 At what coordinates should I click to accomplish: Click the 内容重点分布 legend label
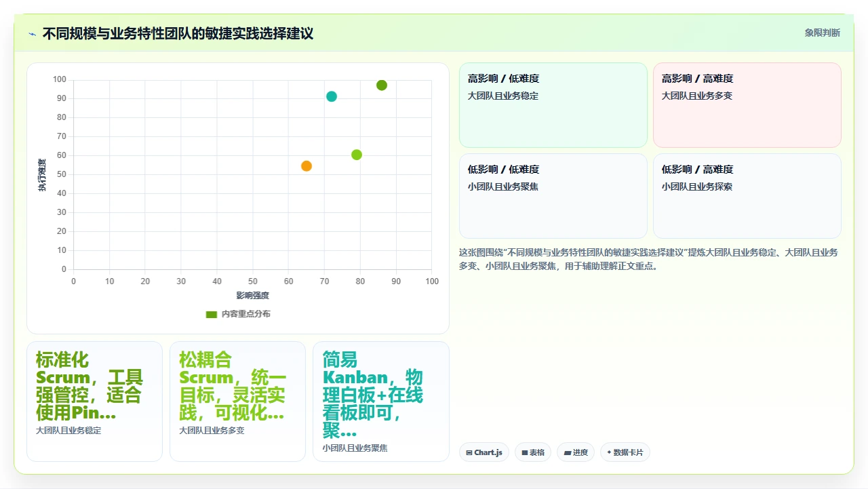pyautogui.click(x=246, y=314)
